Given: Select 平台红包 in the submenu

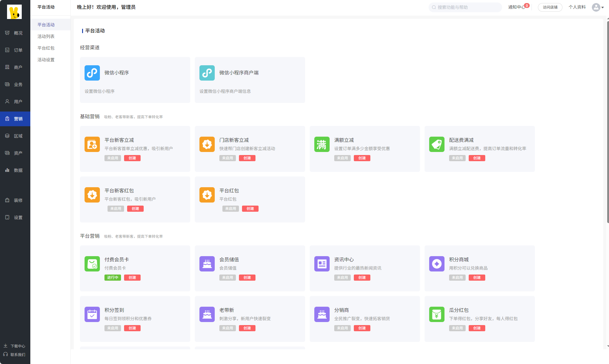Looking at the screenshot, I should 46,48.
